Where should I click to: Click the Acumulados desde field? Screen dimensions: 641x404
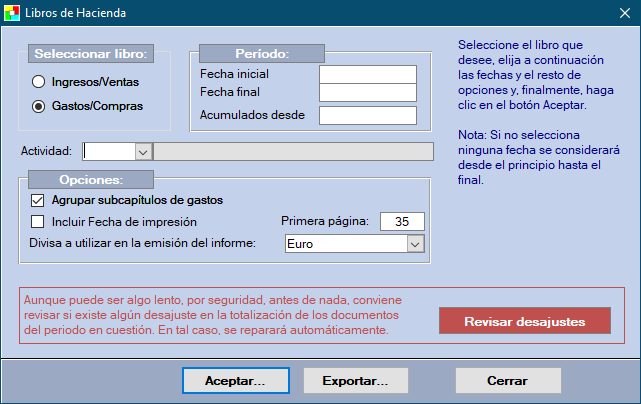(x=367, y=115)
